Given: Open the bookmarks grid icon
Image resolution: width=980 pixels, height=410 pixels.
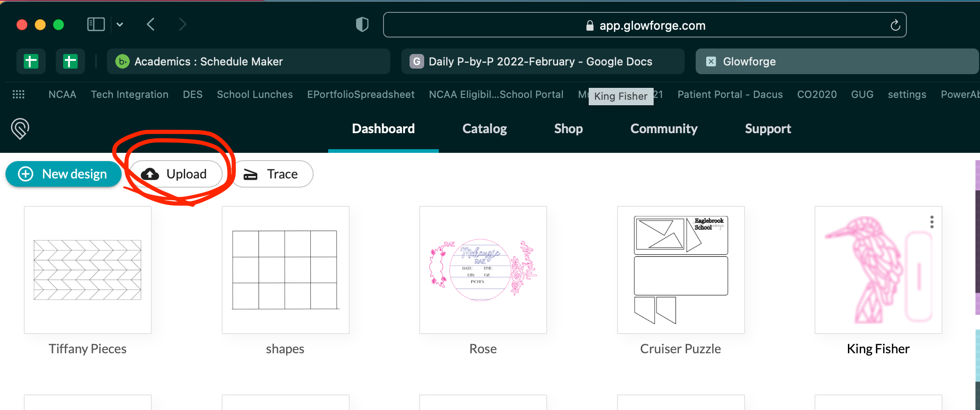Looking at the screenshot, I should tap(18, 95).
